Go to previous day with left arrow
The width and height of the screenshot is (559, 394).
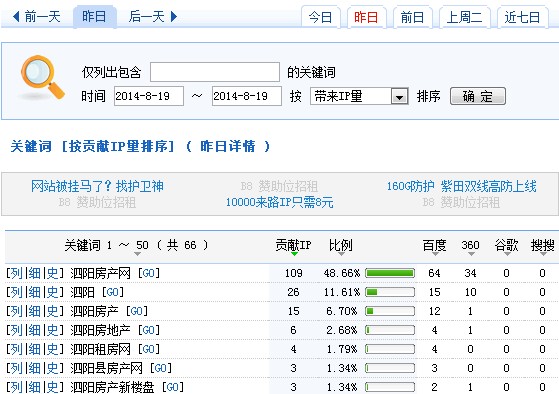(36, 16)
